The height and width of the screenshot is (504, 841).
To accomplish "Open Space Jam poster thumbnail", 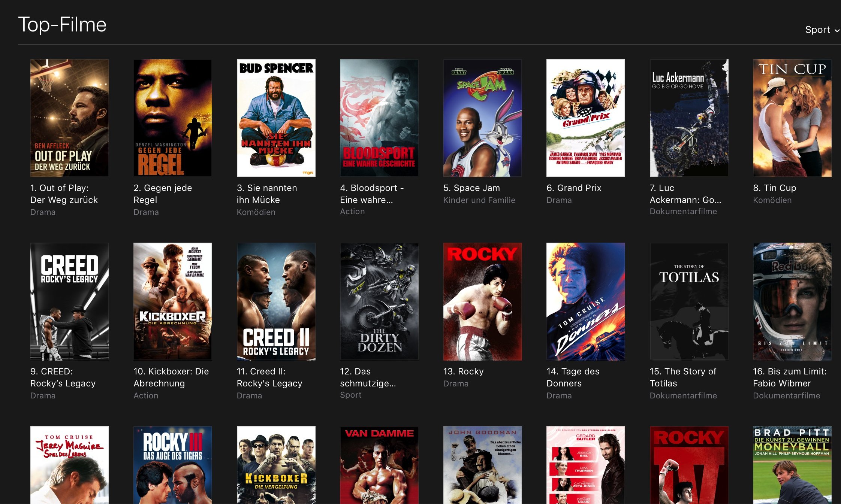I will pos(483,118).
